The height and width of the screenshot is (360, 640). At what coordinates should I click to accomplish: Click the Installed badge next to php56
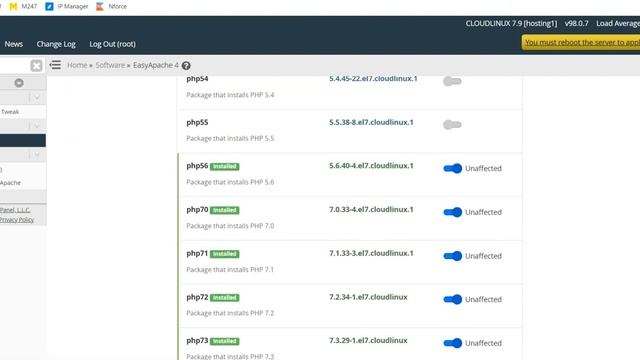pyautogui.click(x=224, y=167)
